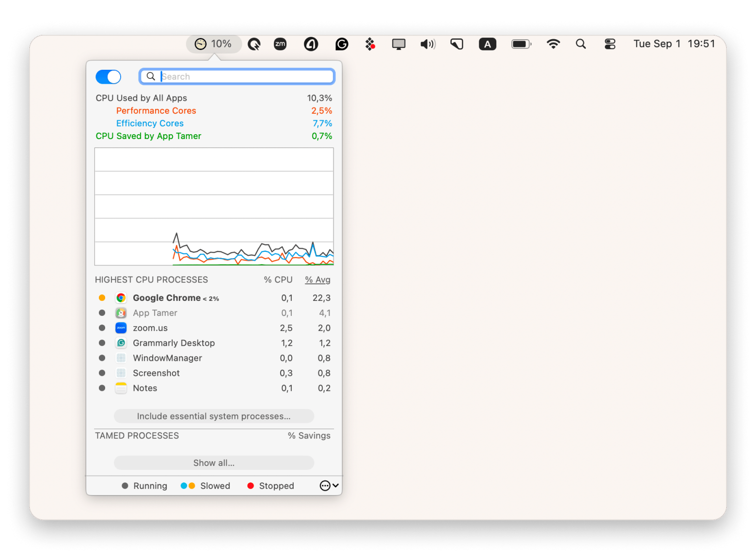Sort processes by % CPU column
Viewport: 756px width, 559px height.
click(x=278, y=279)
